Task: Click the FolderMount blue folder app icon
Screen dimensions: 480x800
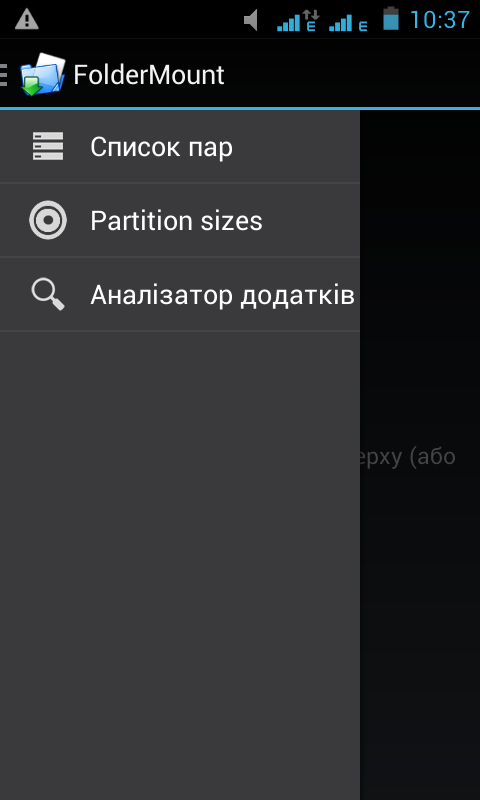Action: point(43,74)
